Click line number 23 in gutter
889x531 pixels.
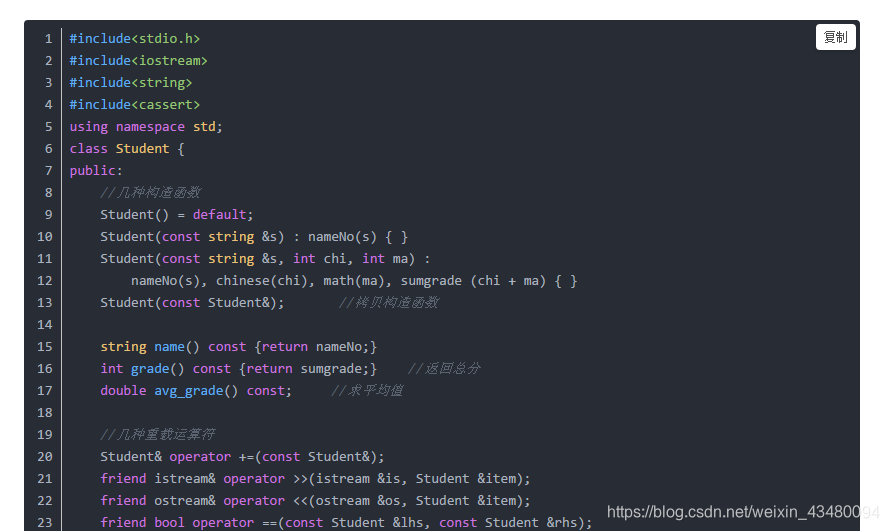click(x=45, y=522)
